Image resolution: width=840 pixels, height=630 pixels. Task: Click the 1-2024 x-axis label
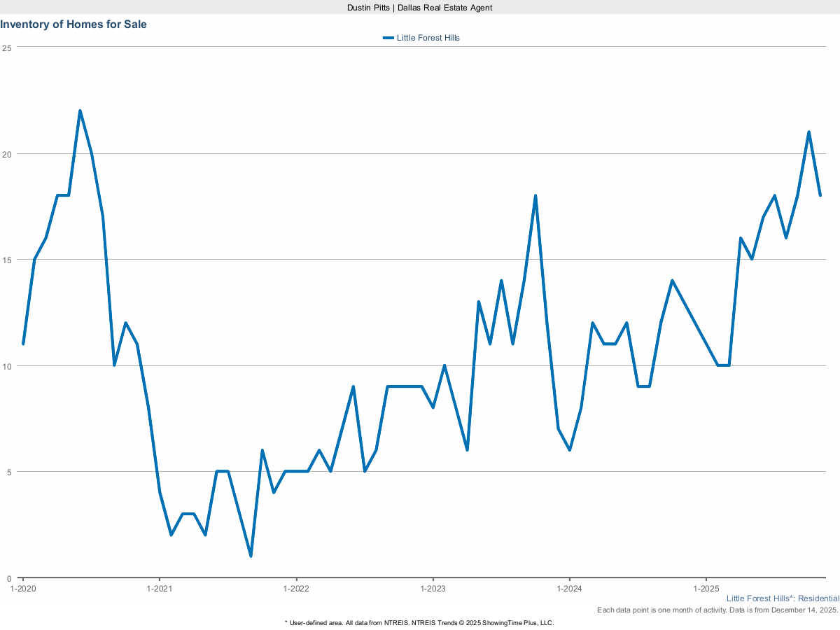coord(569,589)
